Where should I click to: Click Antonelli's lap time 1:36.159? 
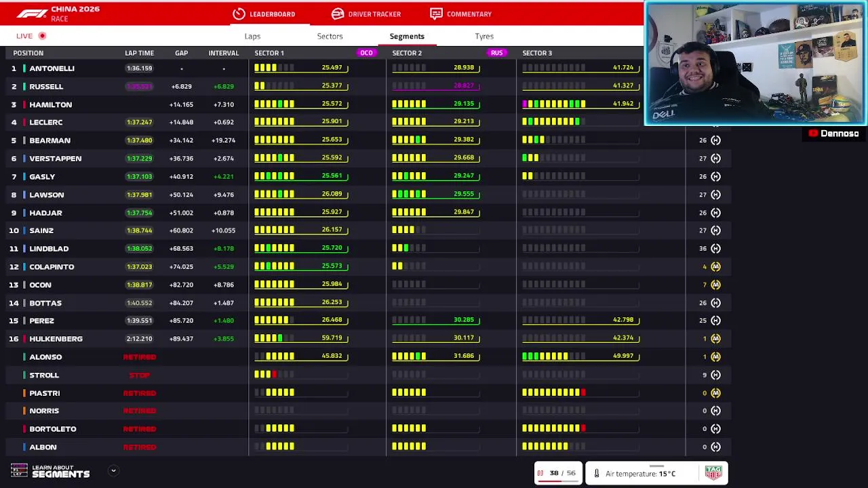(x=139, y=68)
